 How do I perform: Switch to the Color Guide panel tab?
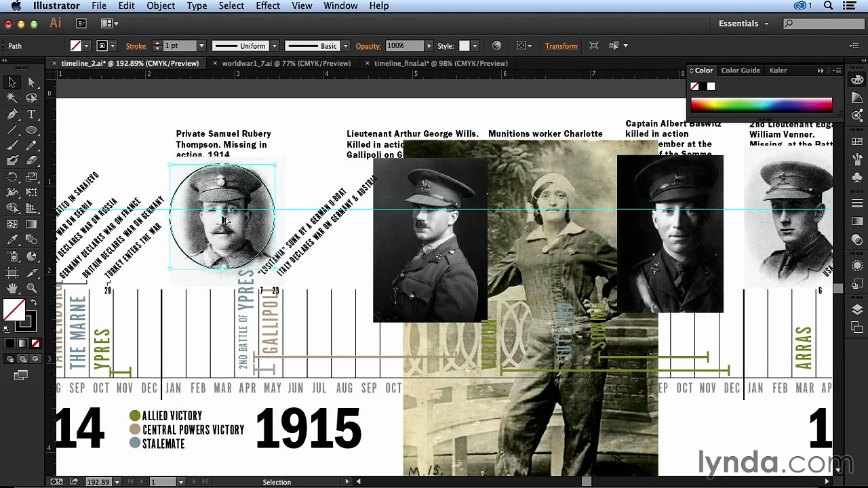point(741,70)
